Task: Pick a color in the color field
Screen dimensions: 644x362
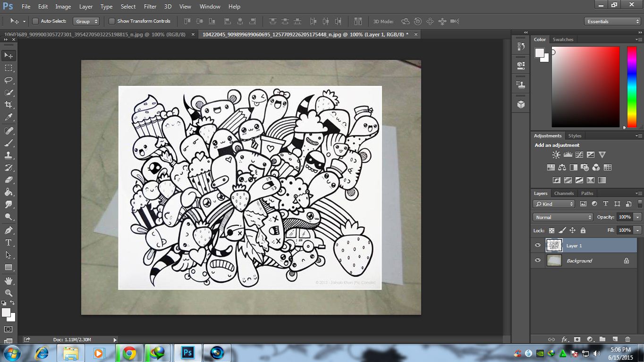Action: click(x=585, y=87)
